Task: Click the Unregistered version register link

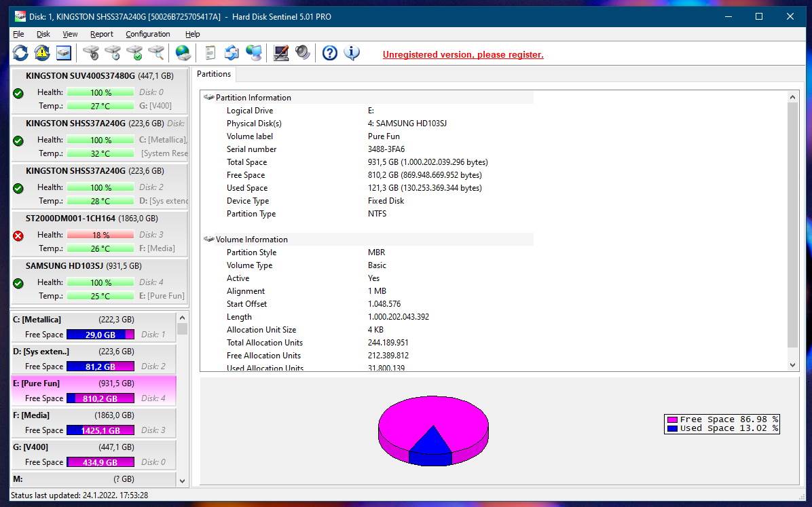Action: click(x=463, y=54)
